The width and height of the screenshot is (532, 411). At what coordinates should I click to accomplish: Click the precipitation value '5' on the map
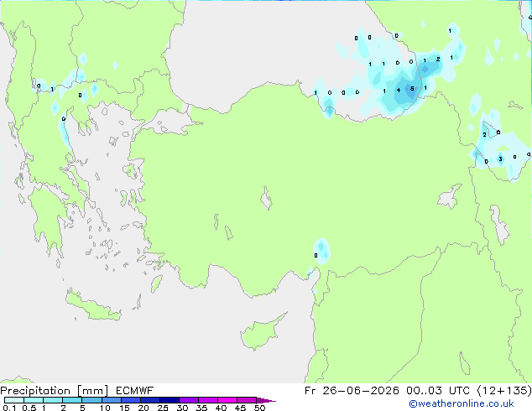[412, 89]
